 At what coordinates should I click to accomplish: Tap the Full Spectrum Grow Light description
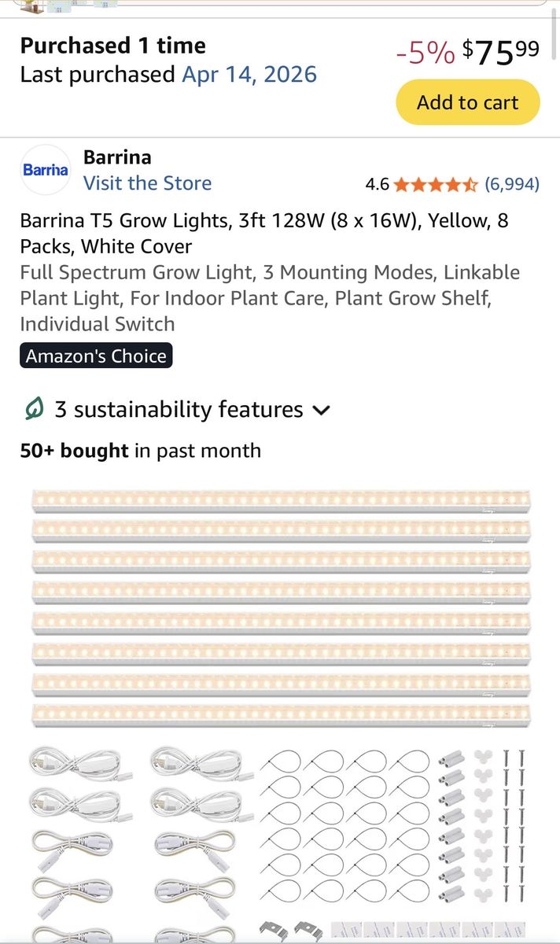pos(270,298)
